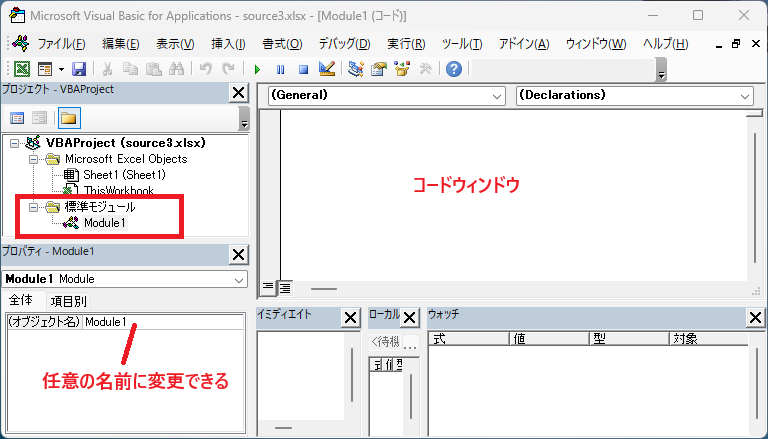Viewport: 768px width, 439px height.
Task: Open Find with binoculars icon
Action: 176,69
